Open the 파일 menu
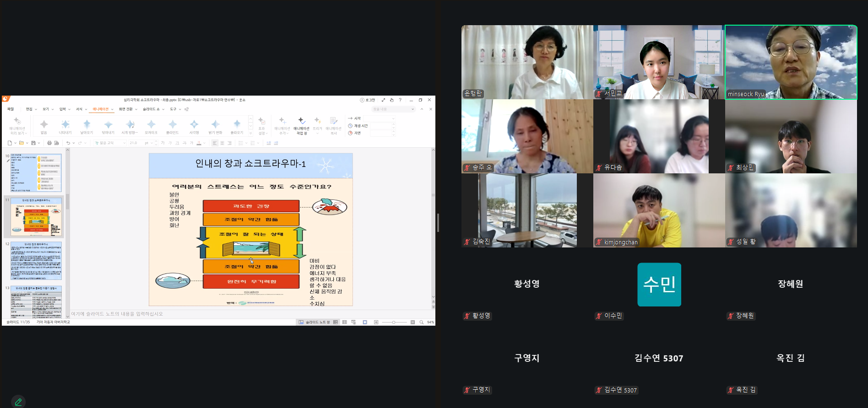This screenshot has width=868, height=408. [11, 109]
